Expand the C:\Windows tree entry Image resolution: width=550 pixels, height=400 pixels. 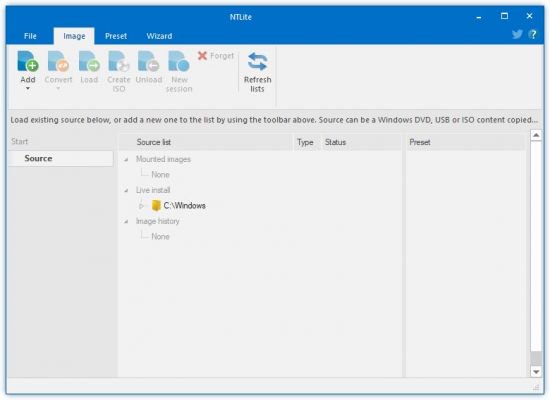(142, 206)
